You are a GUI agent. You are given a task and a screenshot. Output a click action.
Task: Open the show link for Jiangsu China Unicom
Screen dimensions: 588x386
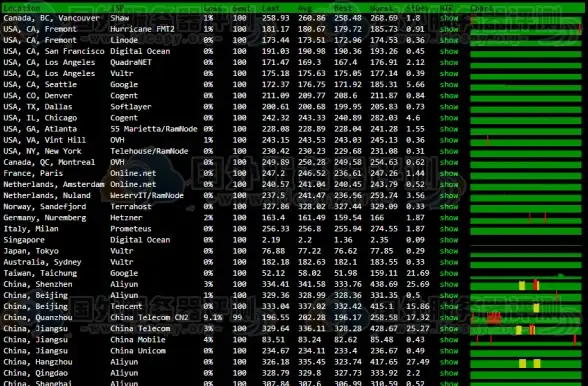coord(449,351)
